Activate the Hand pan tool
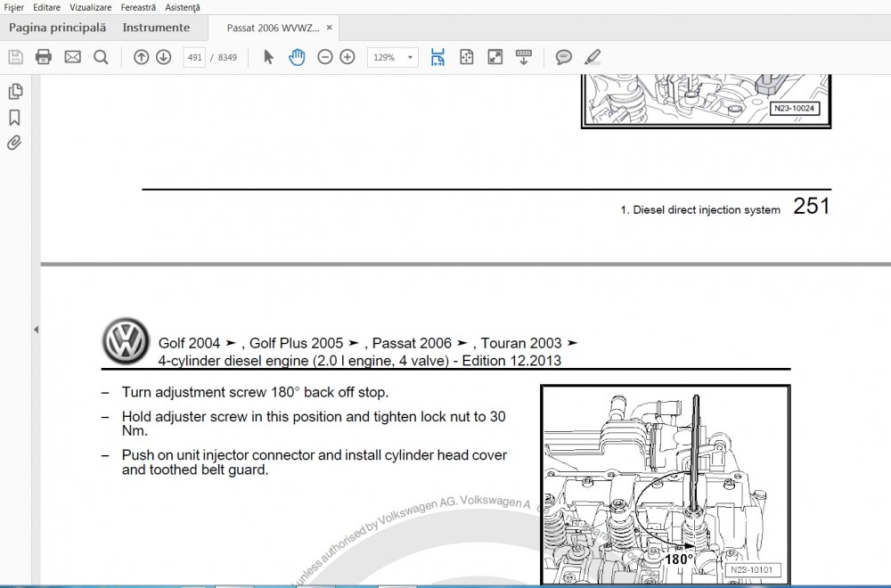The image size is (891, 588). click(x=297, y=57)
